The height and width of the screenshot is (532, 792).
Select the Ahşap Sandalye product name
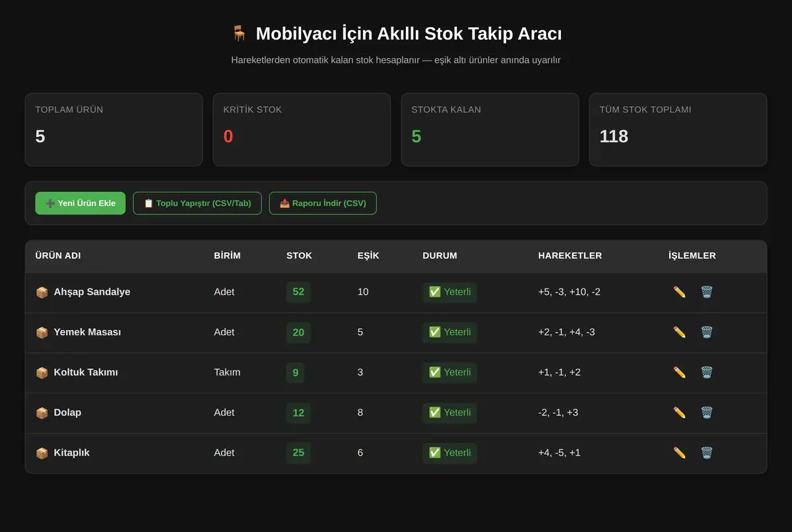(x=92, y=292)
